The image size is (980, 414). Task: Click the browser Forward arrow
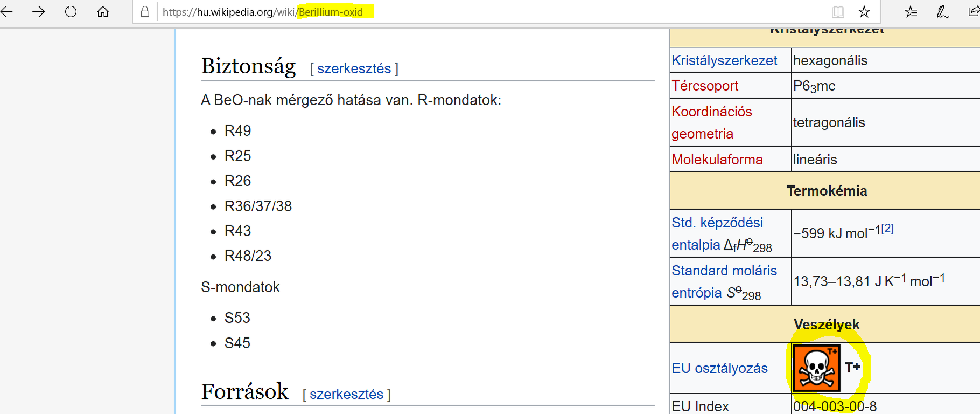(38, 11)
